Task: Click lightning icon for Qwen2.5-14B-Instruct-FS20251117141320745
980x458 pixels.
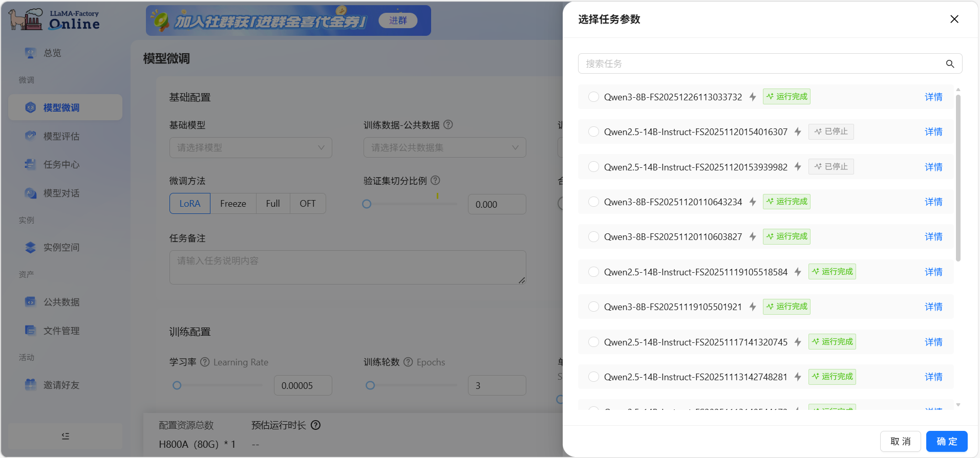Action: pyautogui.click(x=798, y=342)
